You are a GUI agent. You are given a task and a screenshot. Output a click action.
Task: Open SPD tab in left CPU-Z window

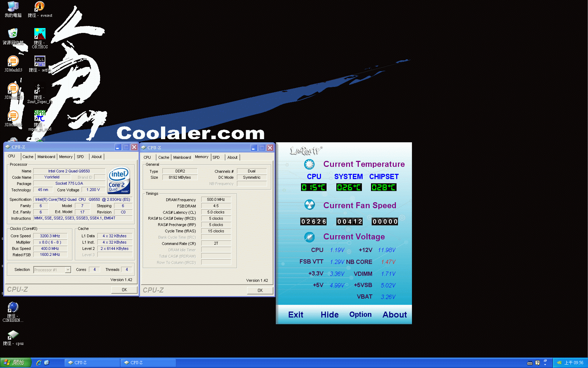coord(80,157)
